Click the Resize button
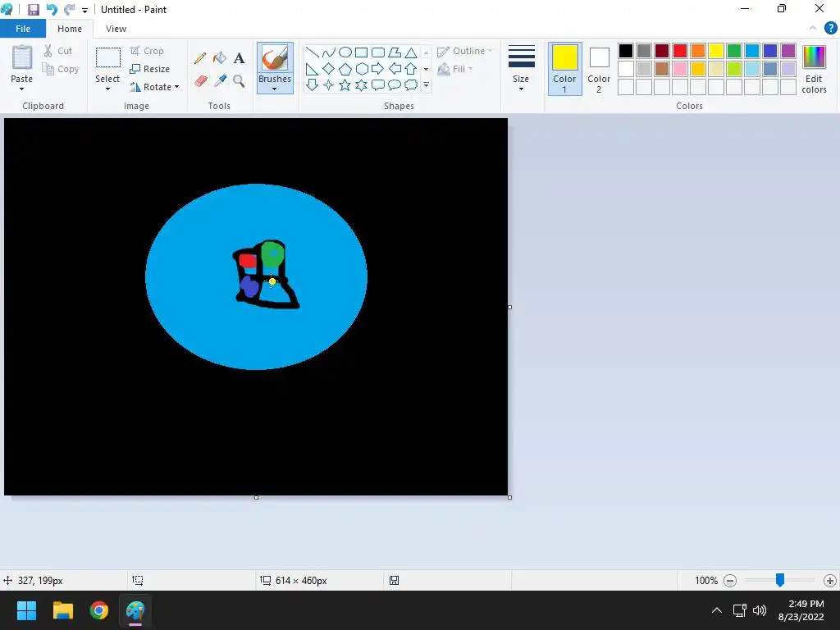840x630 pixels. [150, 69]
